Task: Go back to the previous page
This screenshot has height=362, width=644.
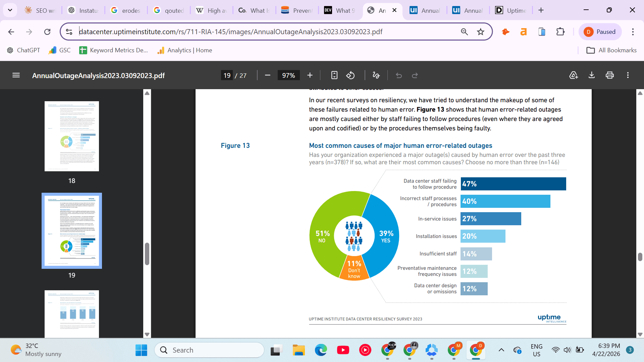Action: point(11,32)
